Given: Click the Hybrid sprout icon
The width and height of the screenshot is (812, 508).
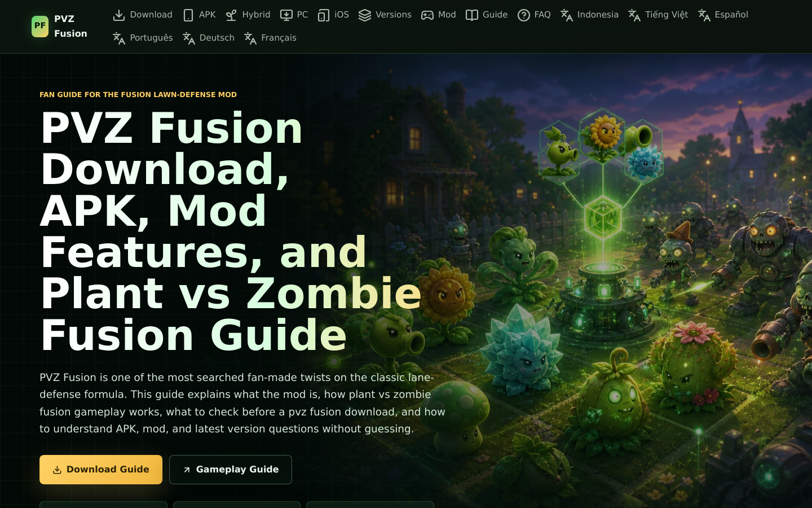Looking at the screenshot, I should click(231, 15).
